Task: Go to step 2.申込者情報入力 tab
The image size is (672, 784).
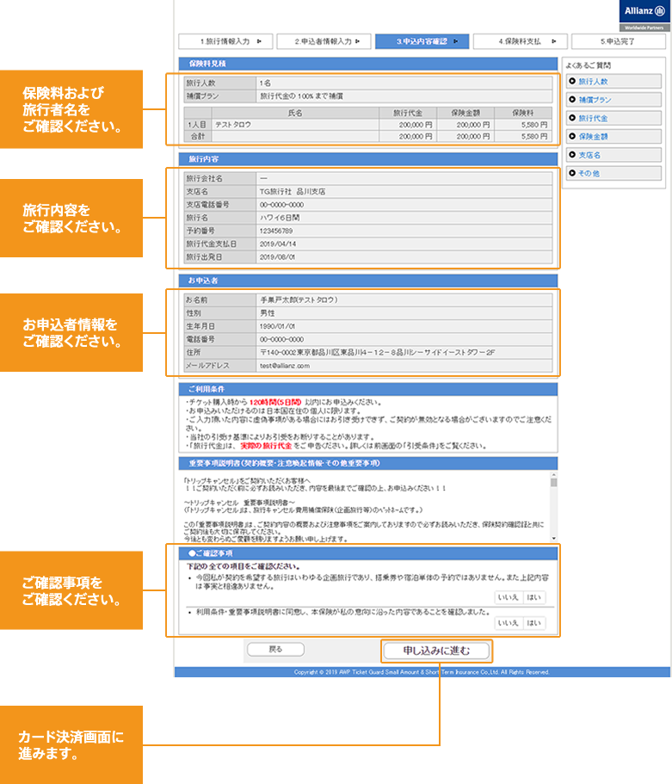Action: [x=324, y=40]
